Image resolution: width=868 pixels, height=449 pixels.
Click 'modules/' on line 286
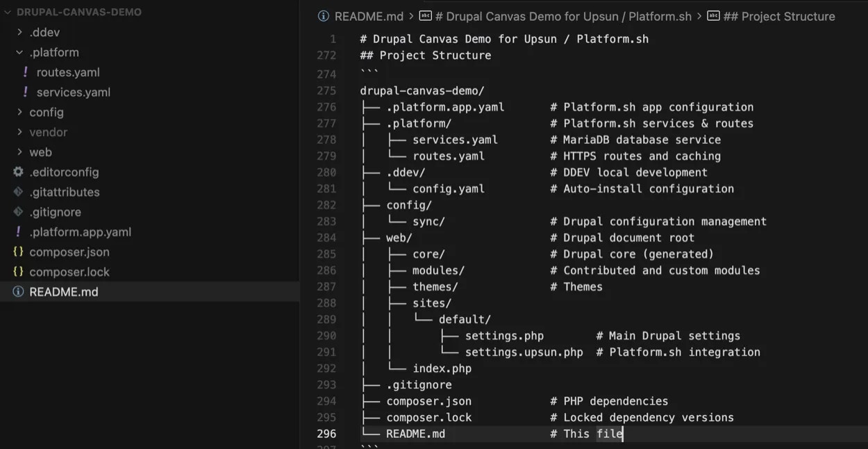439,270
